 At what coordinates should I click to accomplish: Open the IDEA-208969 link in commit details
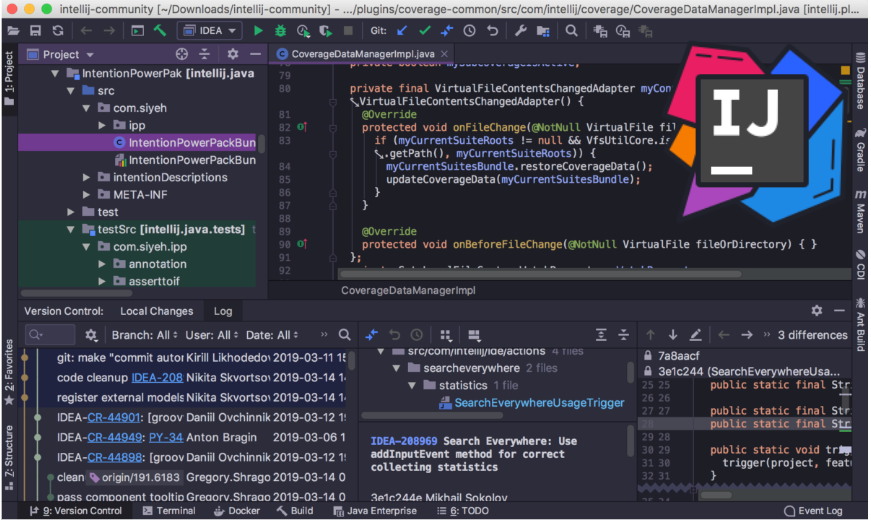404,441
